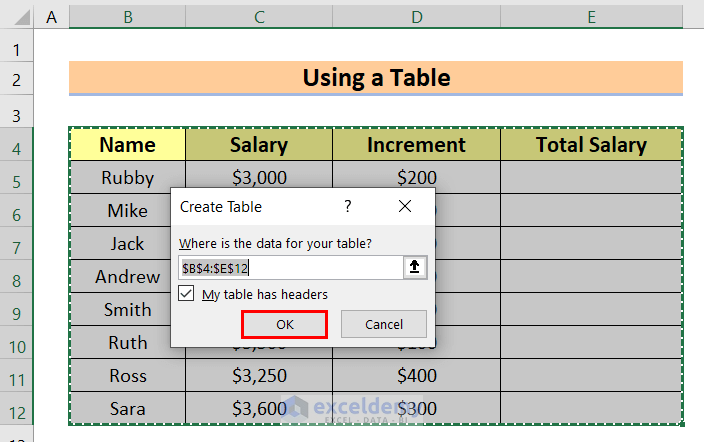The height and width of the screenshot is (442, 704).
Task: Click the empty Total Salary cell for Sara
Action: (x=592, y=408)
